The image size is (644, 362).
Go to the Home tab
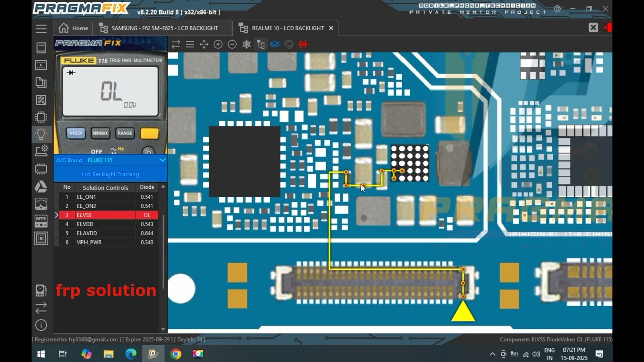click(73, 28)
